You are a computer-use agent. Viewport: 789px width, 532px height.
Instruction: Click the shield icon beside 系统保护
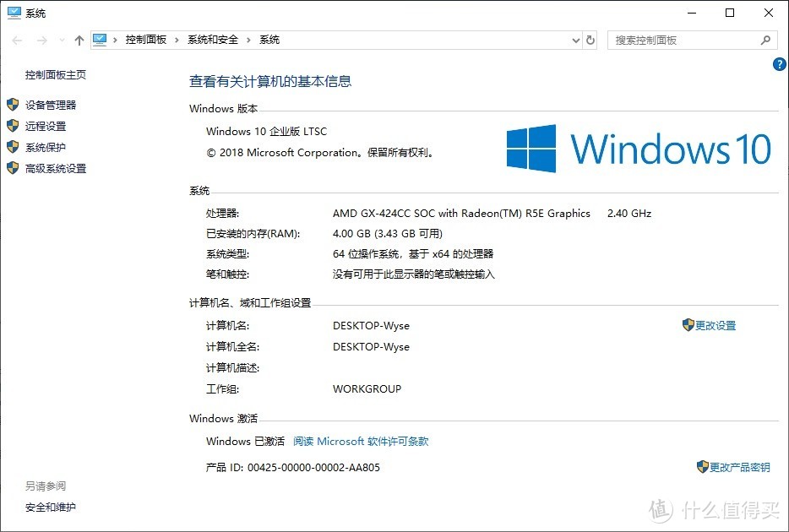pos(13,147)
